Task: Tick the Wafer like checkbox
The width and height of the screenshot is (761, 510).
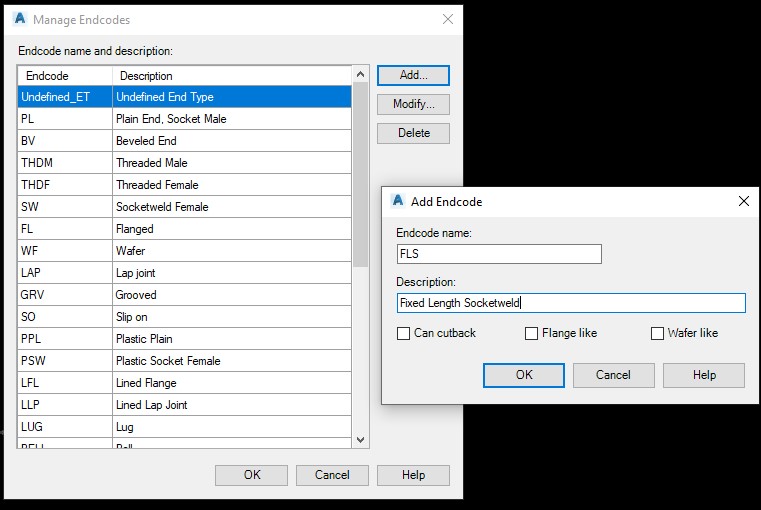Action: 657,333
